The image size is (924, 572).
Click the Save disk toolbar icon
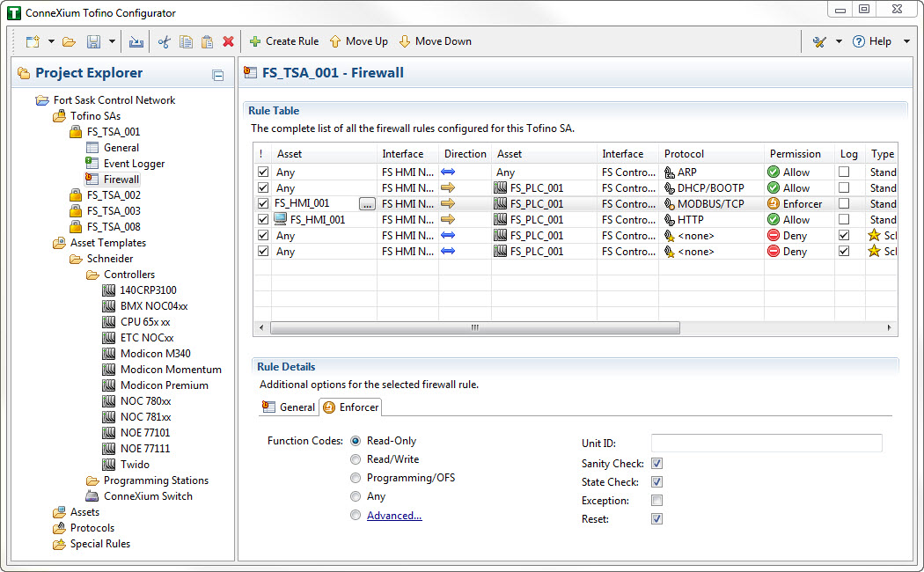(93, 41)
